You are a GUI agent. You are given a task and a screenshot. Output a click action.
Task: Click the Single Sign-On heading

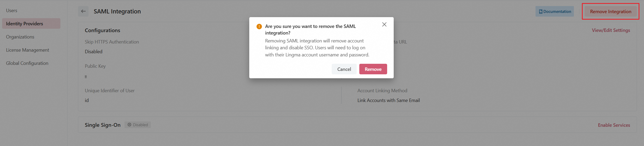click(x=103, y=125)
